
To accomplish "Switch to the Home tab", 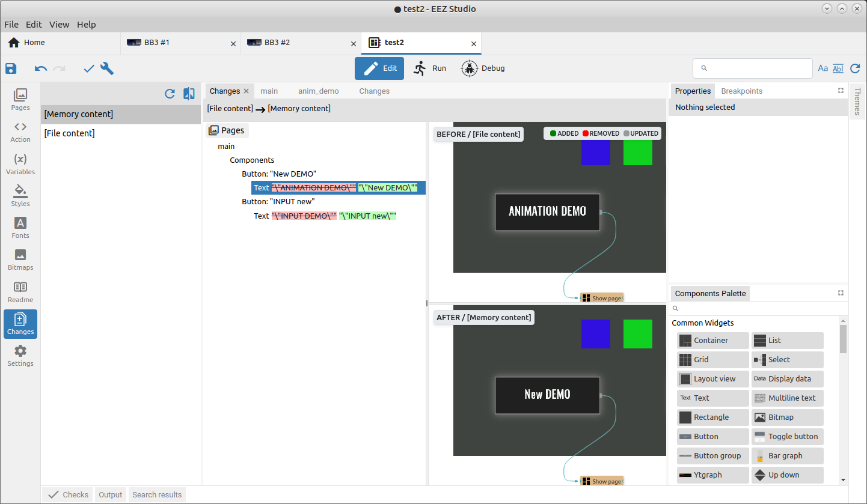I will [x=60, y=43].
